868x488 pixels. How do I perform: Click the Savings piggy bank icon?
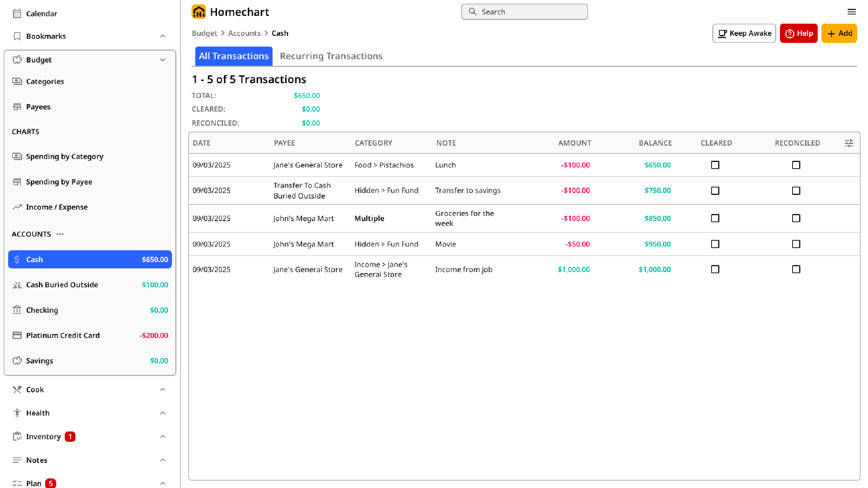tap(17, 360)
